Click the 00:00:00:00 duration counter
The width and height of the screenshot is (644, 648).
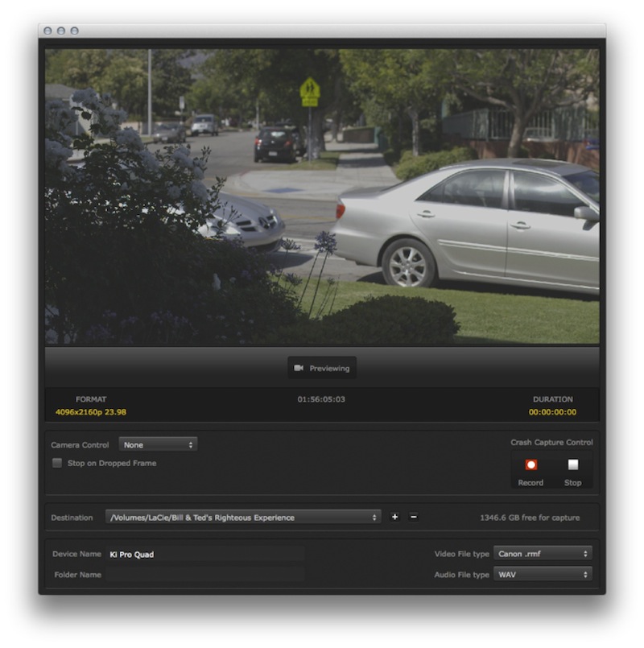552,412
